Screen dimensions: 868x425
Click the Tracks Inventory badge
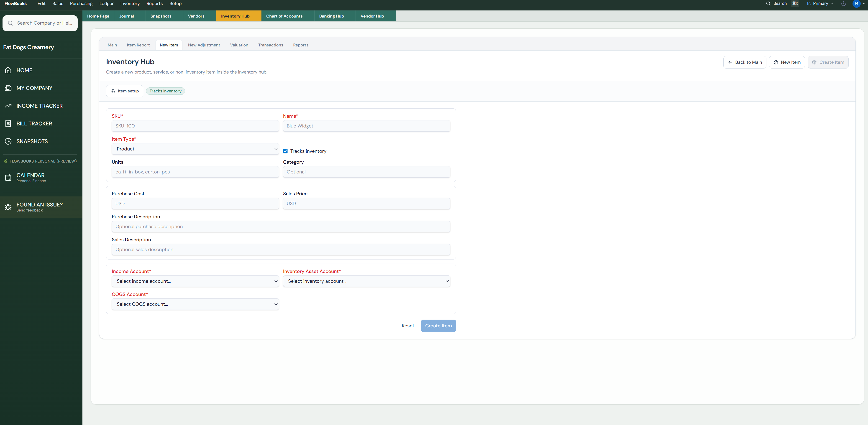click(x=165, y=91)
